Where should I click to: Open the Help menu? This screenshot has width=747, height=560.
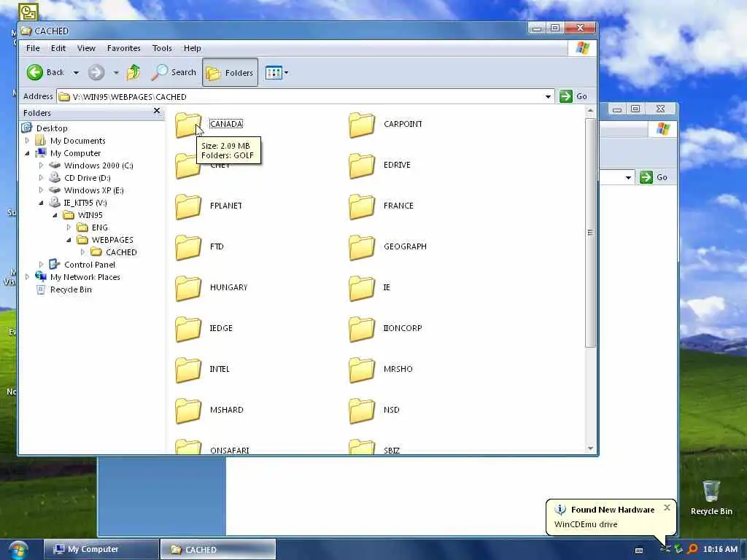[x=193, y=48]
